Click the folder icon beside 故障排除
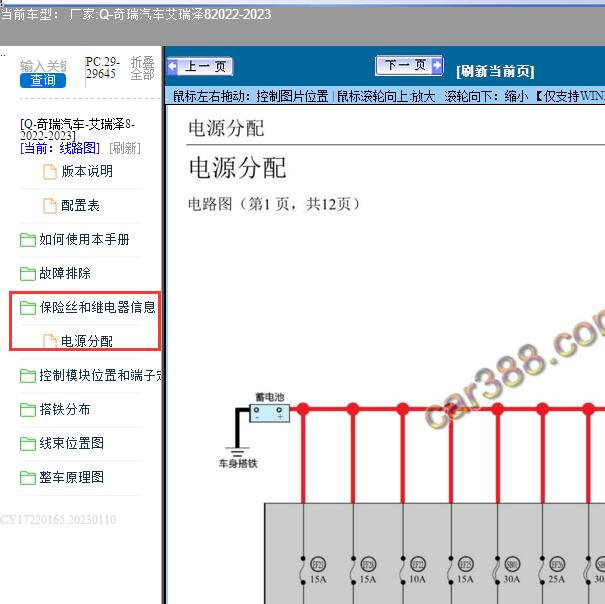Viewport: 605px width, 604px height. tap(28, 274)
